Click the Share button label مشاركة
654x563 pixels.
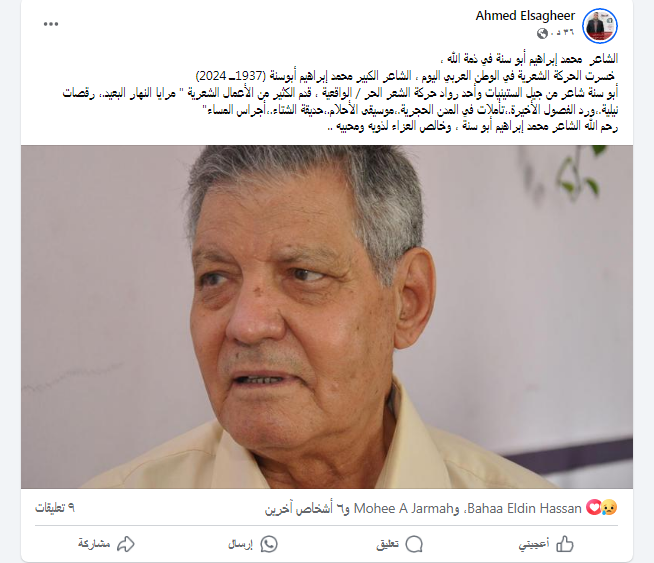[x=94, y=544]
